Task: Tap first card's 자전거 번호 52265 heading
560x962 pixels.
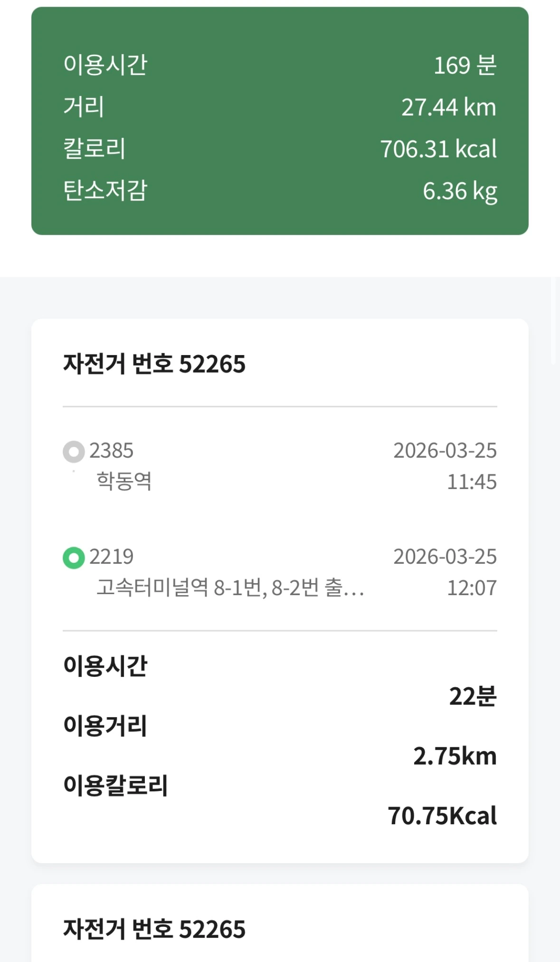Action: click(154, 364)
